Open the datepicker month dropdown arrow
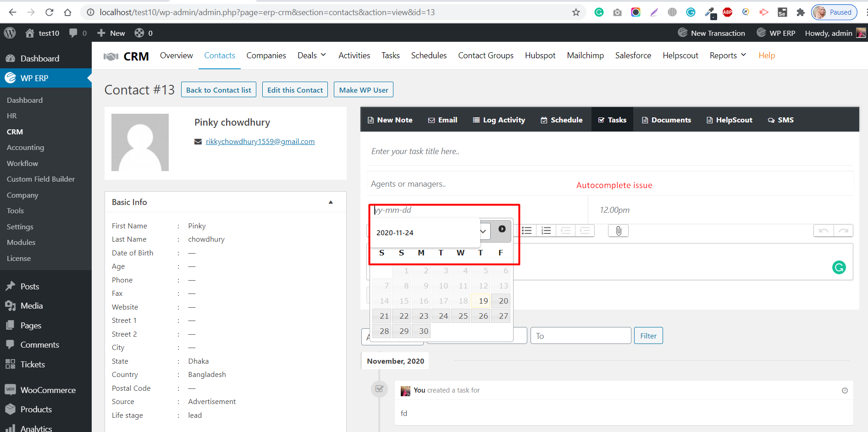Image resolution: width=868 pixels, height=432 pixels. pyautogui.click(x=483, y=231)
